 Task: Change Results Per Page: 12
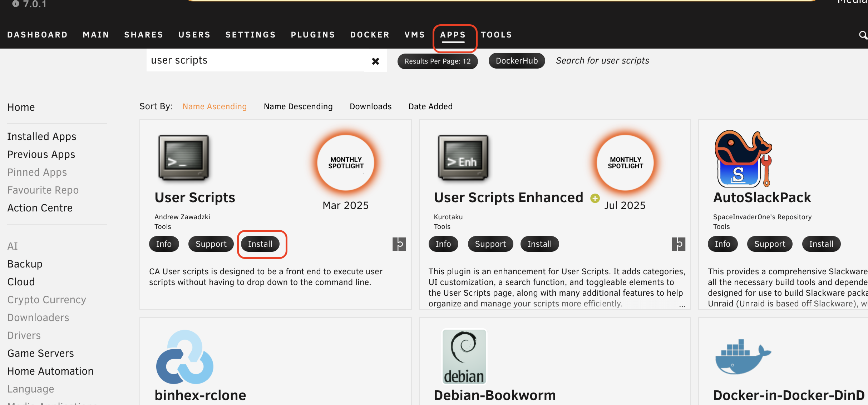(438, 61)
